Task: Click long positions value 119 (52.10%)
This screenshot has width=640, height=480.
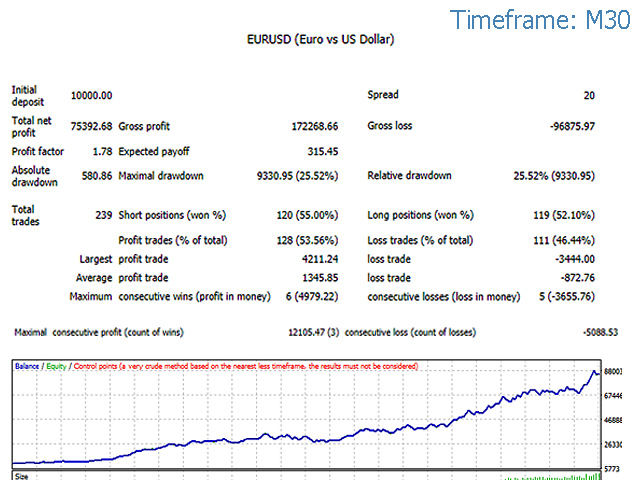Action: coord(564,215)
